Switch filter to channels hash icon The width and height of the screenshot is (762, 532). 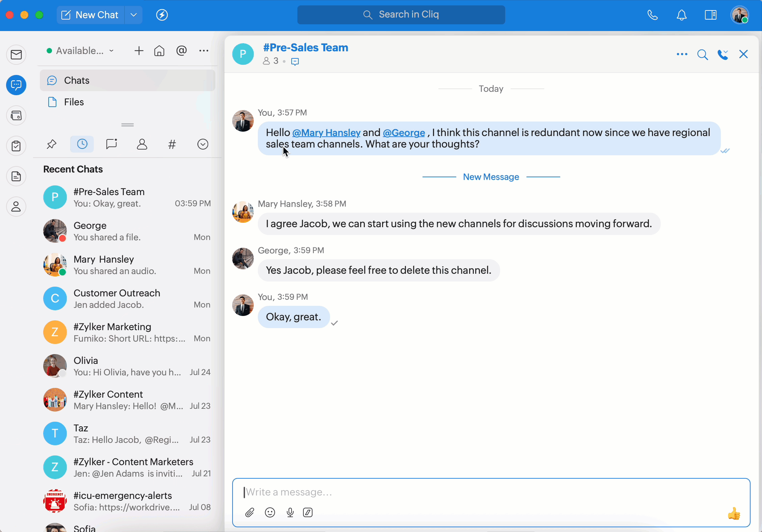point(172,144)
